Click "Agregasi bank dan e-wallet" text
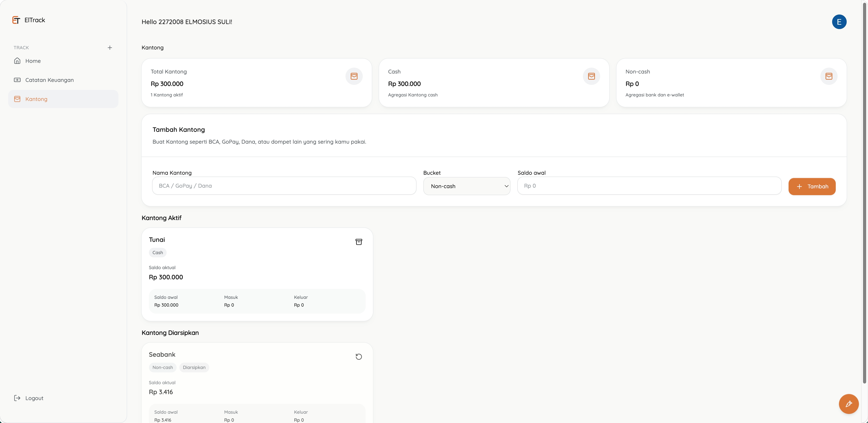868x423 pixels. pyautogui.click(x=655, y=95)
